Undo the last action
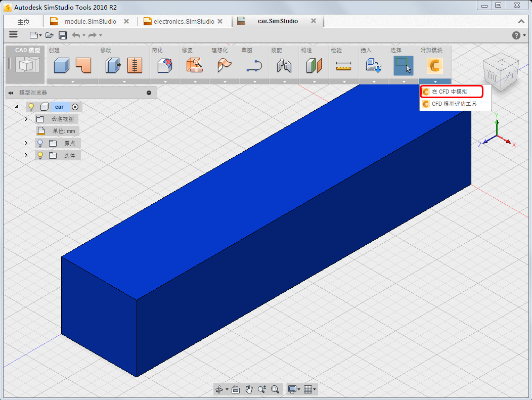The image size is (532, 400). point(76,35)
